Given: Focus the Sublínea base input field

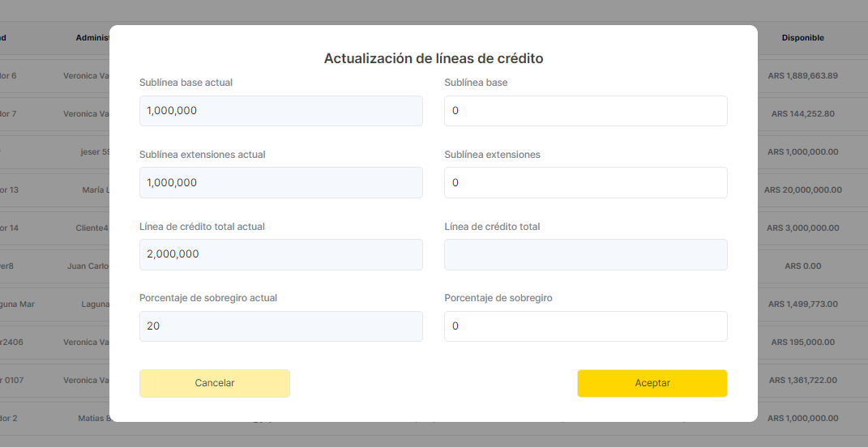Looking at the screenshot, I should (585, 111).
